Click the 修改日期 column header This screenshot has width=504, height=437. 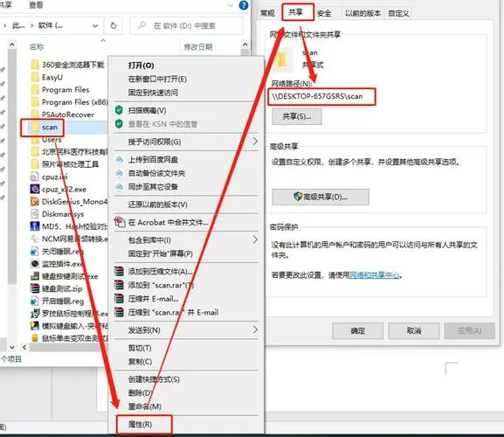point(198,47)
